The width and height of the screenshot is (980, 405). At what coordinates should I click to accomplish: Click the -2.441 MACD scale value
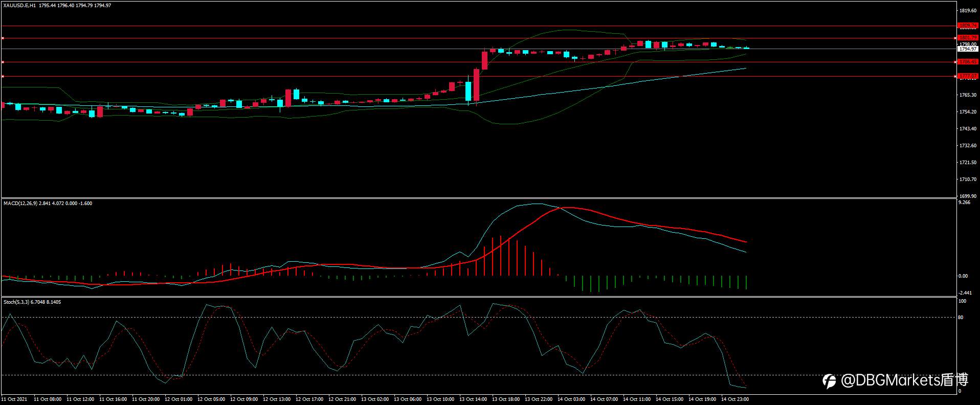coord(965,293)
